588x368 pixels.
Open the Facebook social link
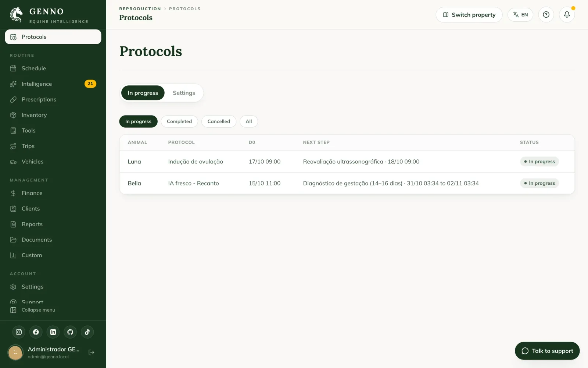[36, 332]
